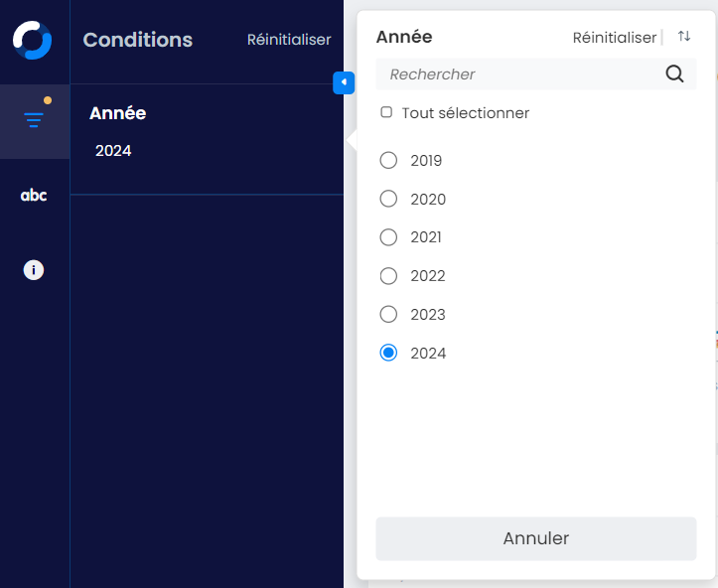Toggle sort order arrows icon
Viewport: 718px width, 588px height.
(684, 37)
